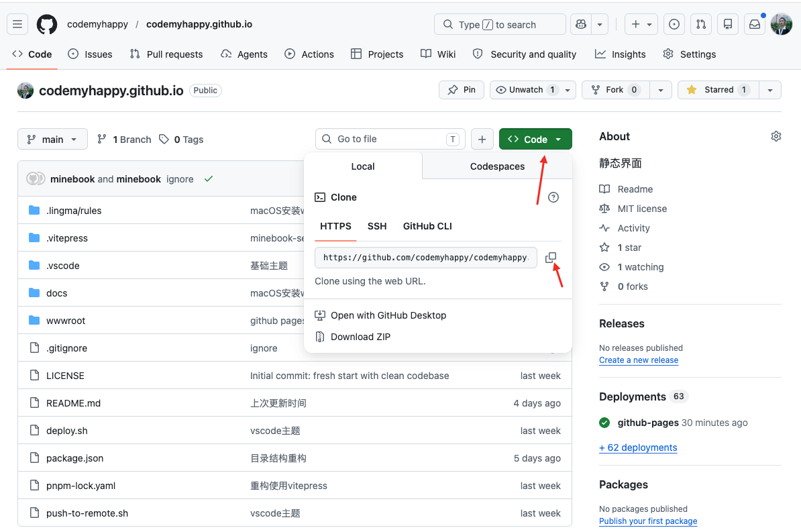The height and width of the screenshot is (532, 801).
Task: Open the Issues tab
Action: 91,54
